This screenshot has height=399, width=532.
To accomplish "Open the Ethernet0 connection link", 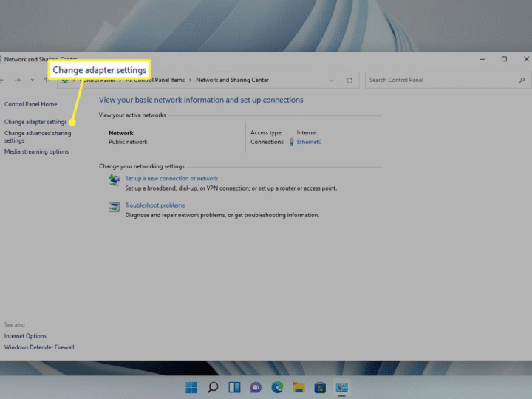I will (x=309, y=142).
